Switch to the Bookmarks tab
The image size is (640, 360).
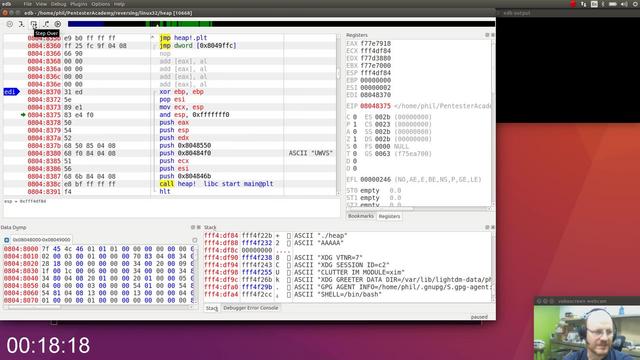(360, 216)
